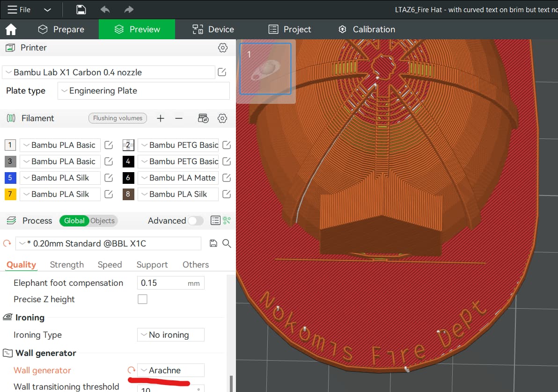Open the Speed settings tab

coord(110,265)
